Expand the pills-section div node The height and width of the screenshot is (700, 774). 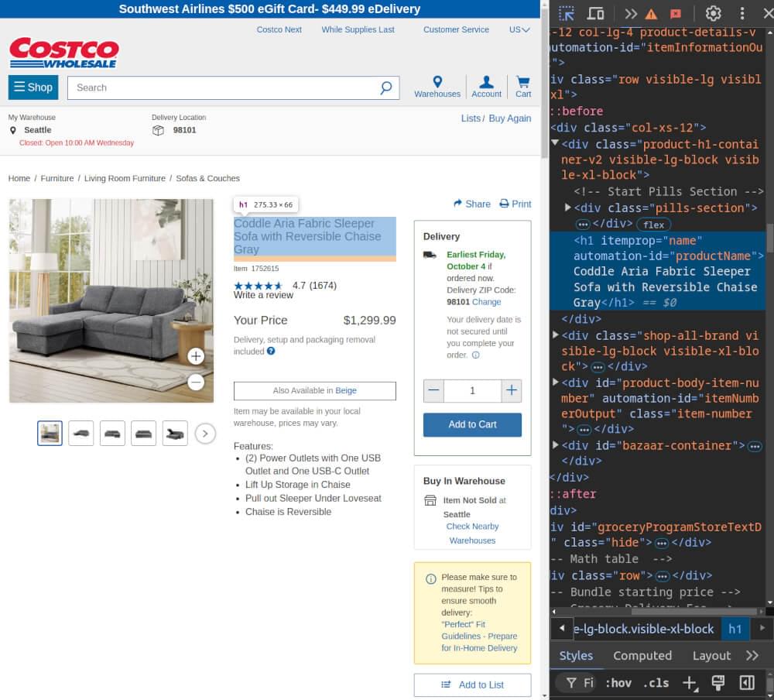point(568,208)
